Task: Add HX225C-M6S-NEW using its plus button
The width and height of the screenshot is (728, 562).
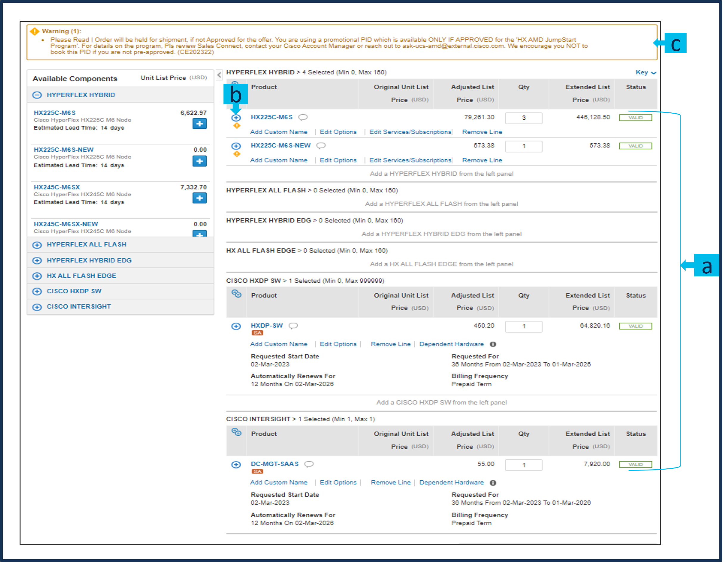Action: 199,161
